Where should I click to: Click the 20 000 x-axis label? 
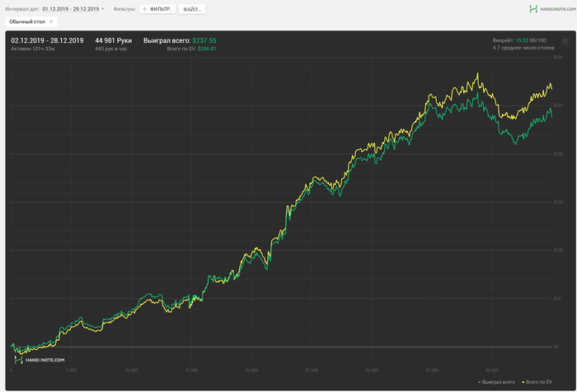[x=251, y=371]
